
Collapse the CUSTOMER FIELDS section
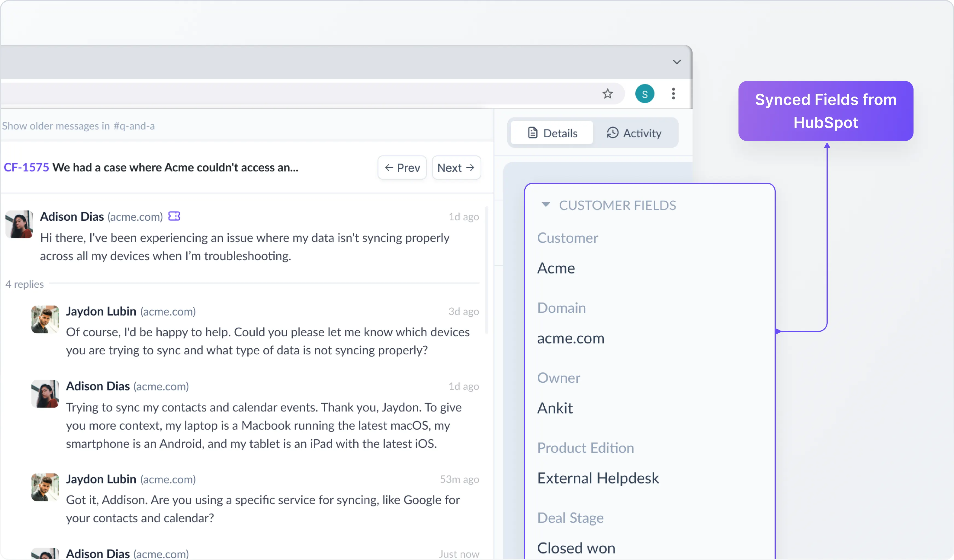pyautogui.click(x=546, y=205)
